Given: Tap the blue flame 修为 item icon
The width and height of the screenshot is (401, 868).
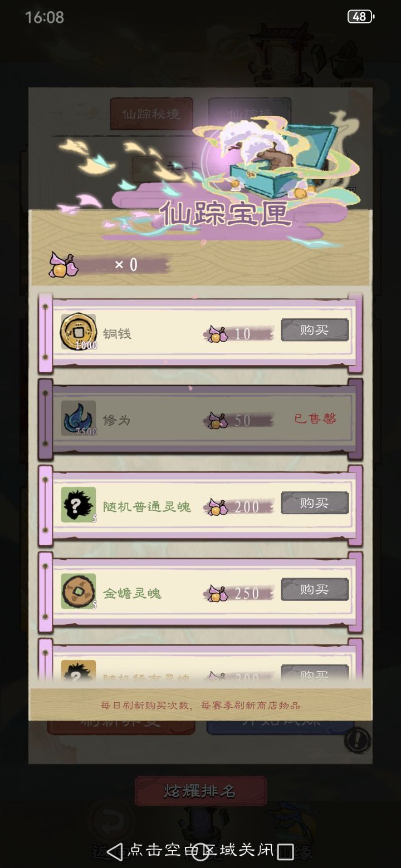Looking at the screenshot, I should pos(78,418).
